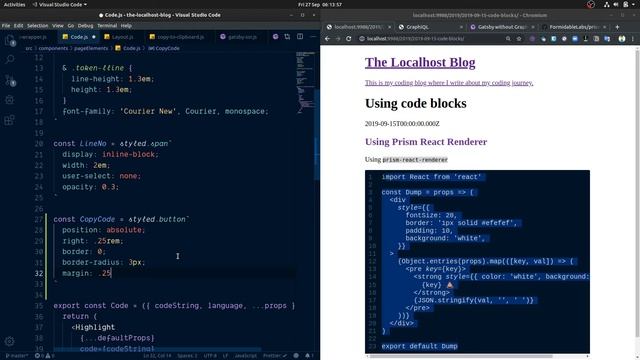Switch to the Code.js editor tab

click(x=79, y=37)
